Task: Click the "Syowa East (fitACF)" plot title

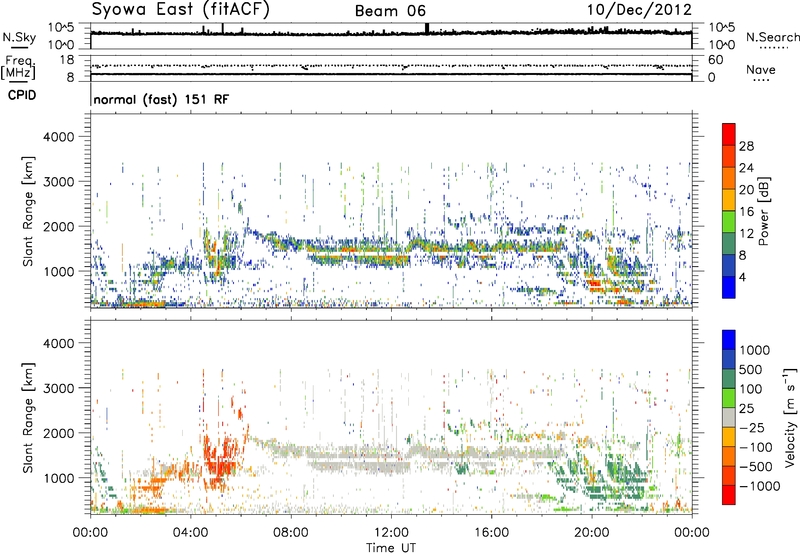Action: [x=181, y=10]
